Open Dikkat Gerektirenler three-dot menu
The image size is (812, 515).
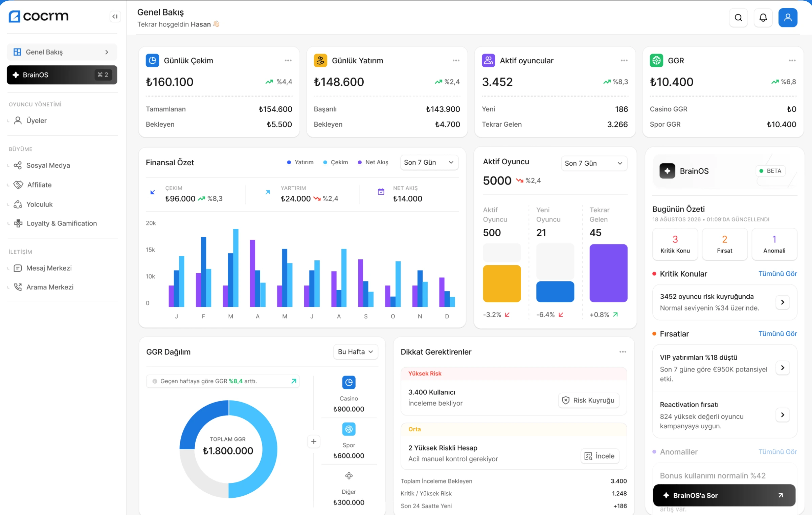pyautogui.click(x=623, y=352)
